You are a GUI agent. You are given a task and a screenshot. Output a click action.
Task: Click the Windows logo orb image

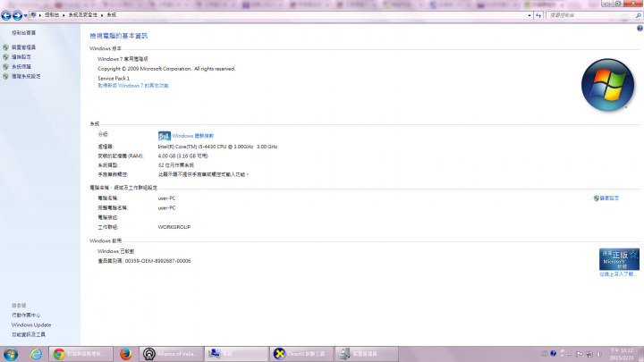(607, 85)
